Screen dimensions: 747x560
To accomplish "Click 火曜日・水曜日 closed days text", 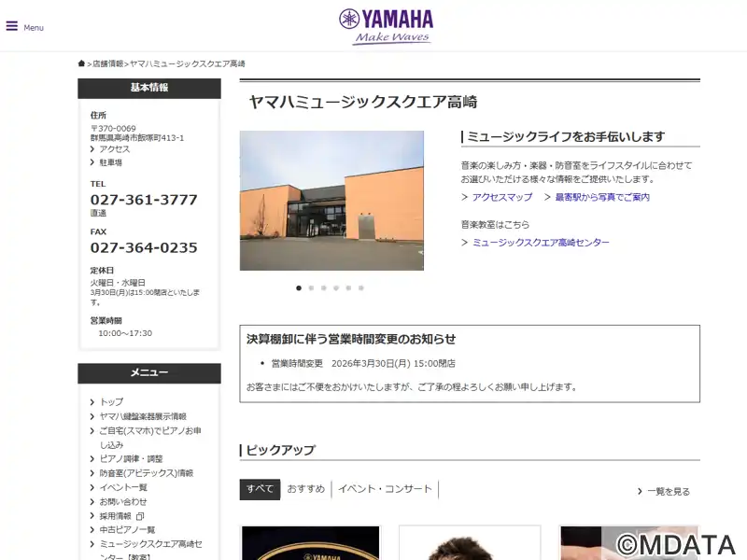I will click(x=118, y=283).
